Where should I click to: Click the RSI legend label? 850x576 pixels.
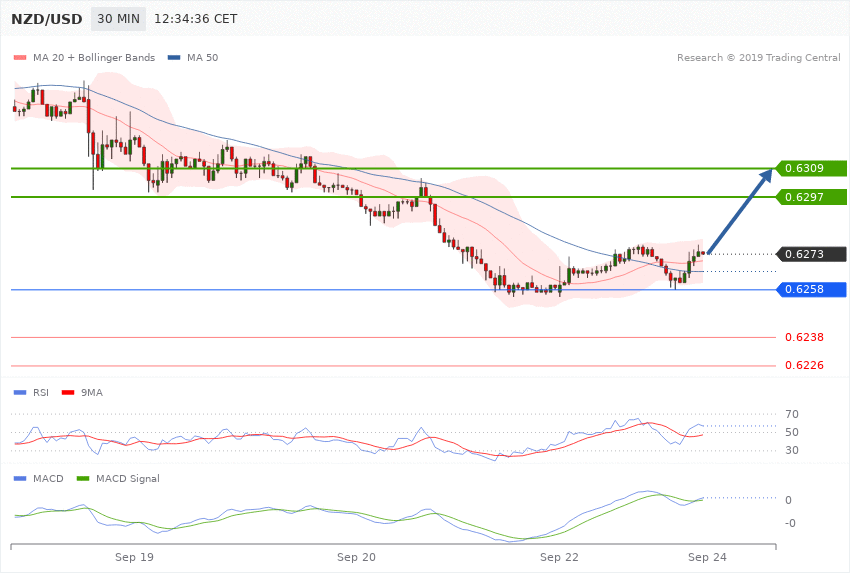pyautogui.click(x=41, y=393)
